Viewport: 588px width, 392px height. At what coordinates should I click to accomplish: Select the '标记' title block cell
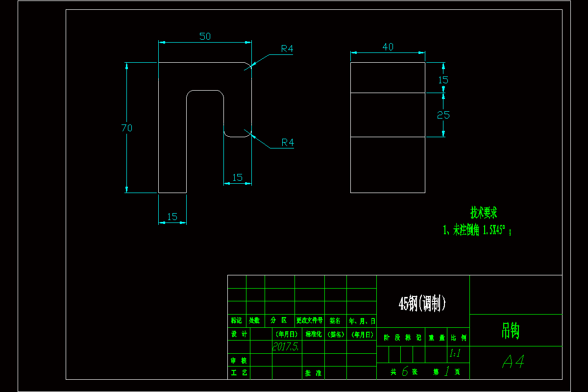click(236, 320)
